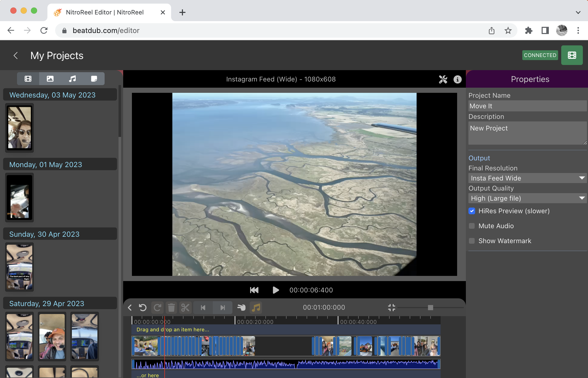The width and height of the screenshot is (588, 378).
Task: Click the 00:00:40:000 timeline ruler marker
Action: click(358, 322)
